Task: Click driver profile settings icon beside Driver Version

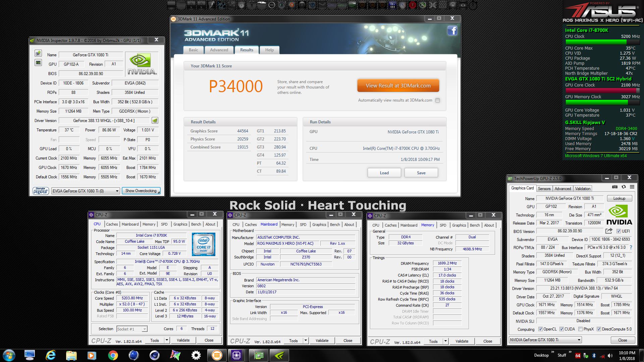Action: (x=155, y=121)
